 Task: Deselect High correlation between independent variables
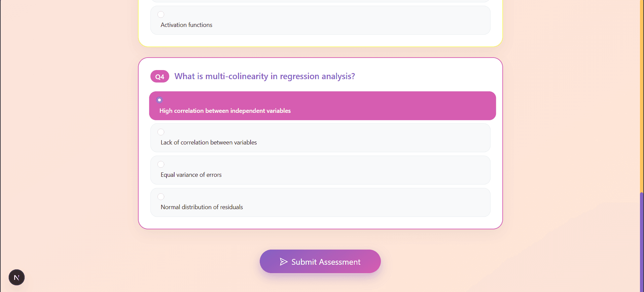[x=159, y=100]
